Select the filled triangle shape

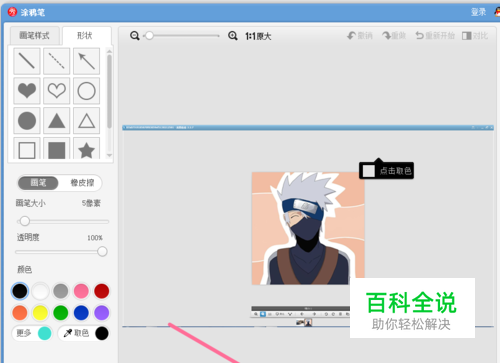(56, 120)
